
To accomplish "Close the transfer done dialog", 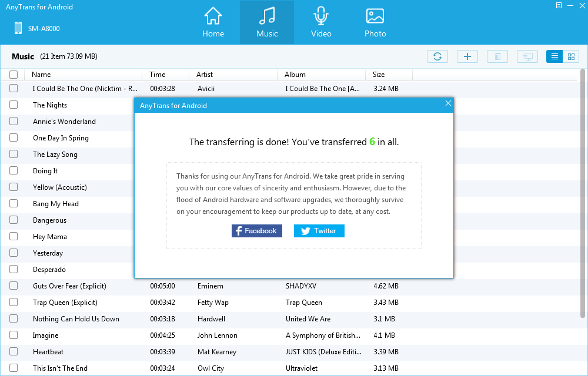I will pos(448,103).
